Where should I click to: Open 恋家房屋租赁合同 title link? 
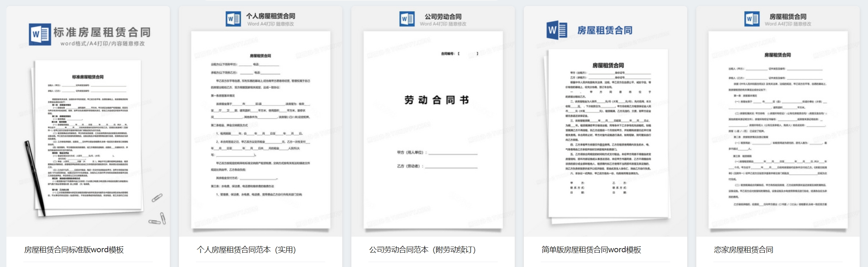click(x=744, y=250)
